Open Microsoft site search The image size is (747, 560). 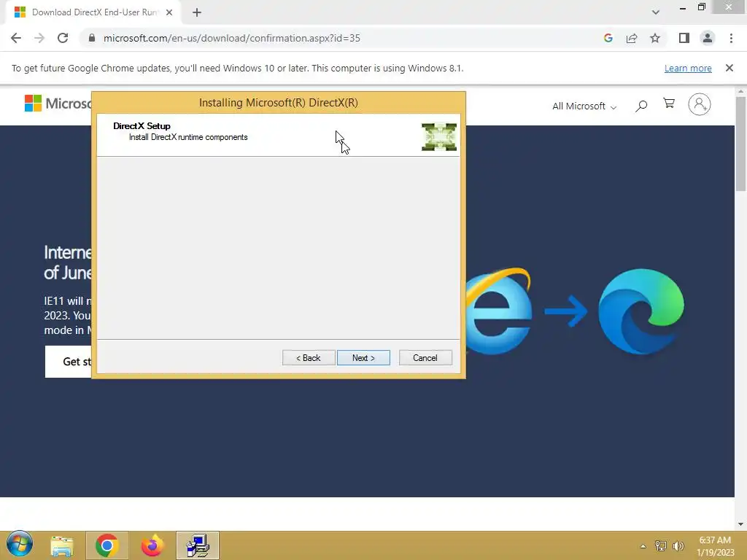click(x=641, y=106)
